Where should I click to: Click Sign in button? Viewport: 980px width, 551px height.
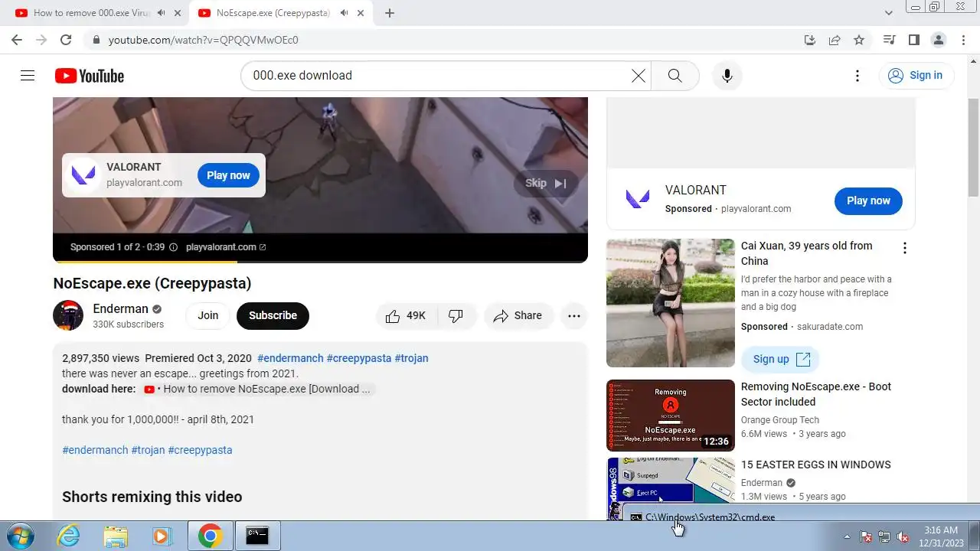[x=916, y=75]
